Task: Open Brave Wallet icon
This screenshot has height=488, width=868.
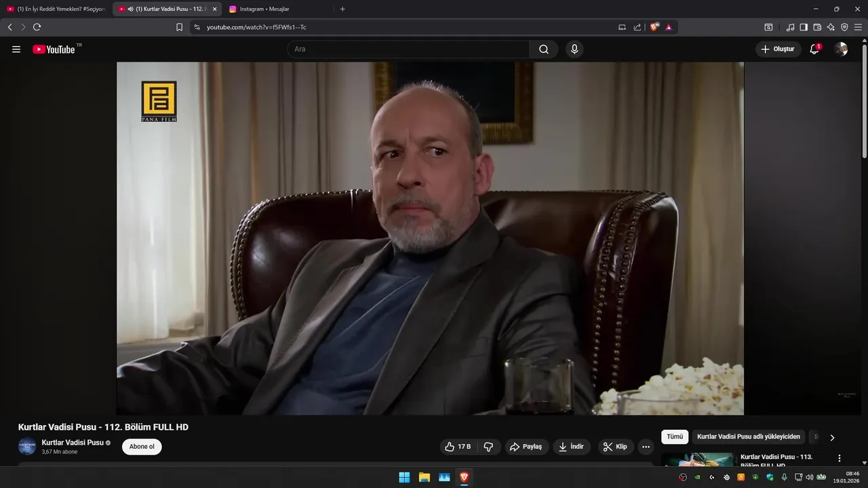Action: (817, 27)
